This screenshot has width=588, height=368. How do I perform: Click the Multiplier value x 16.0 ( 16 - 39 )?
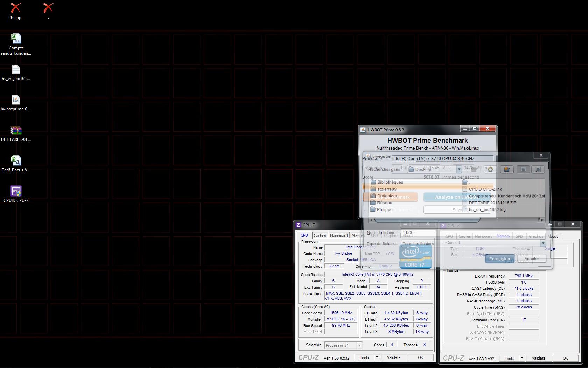click(341, 319)
